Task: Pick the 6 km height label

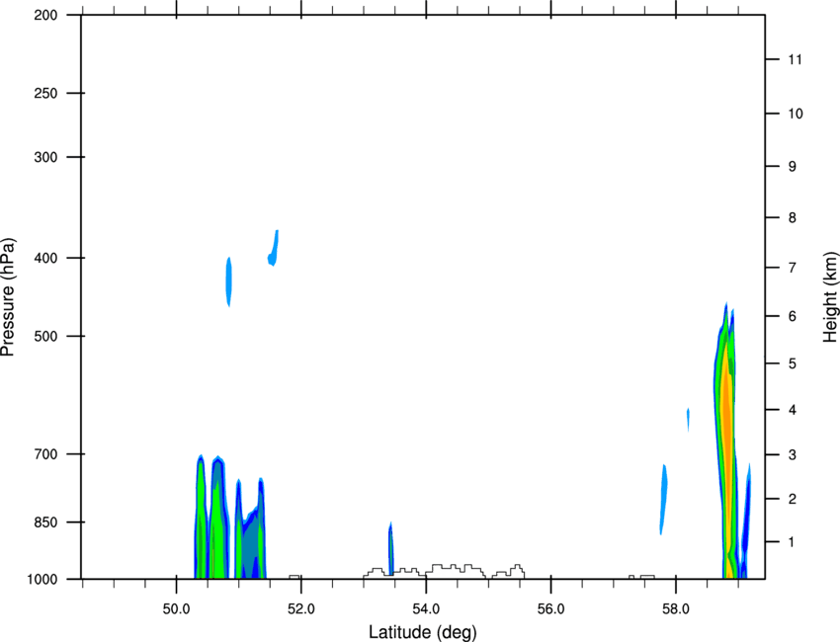Action: click(793, 316)
